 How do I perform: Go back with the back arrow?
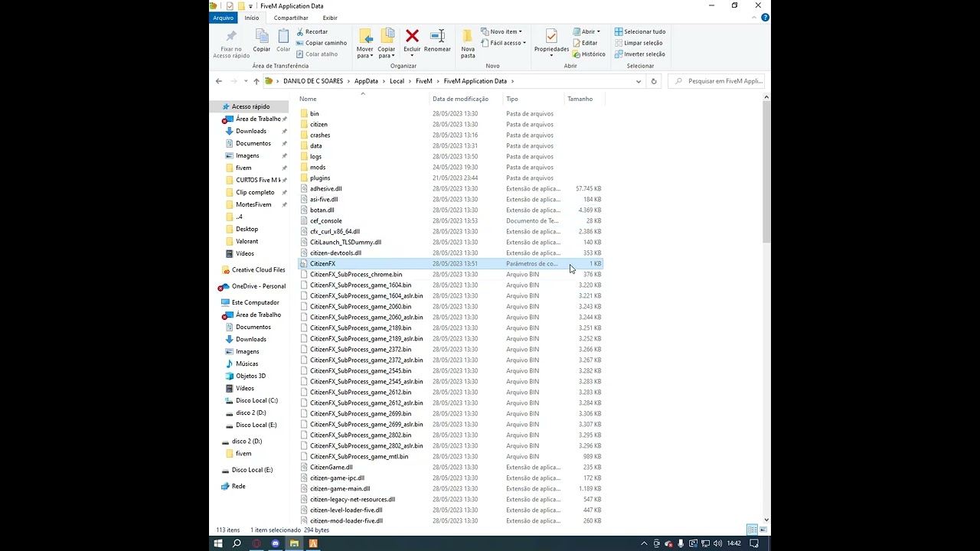pyautogui.click(x=219, y=81)
